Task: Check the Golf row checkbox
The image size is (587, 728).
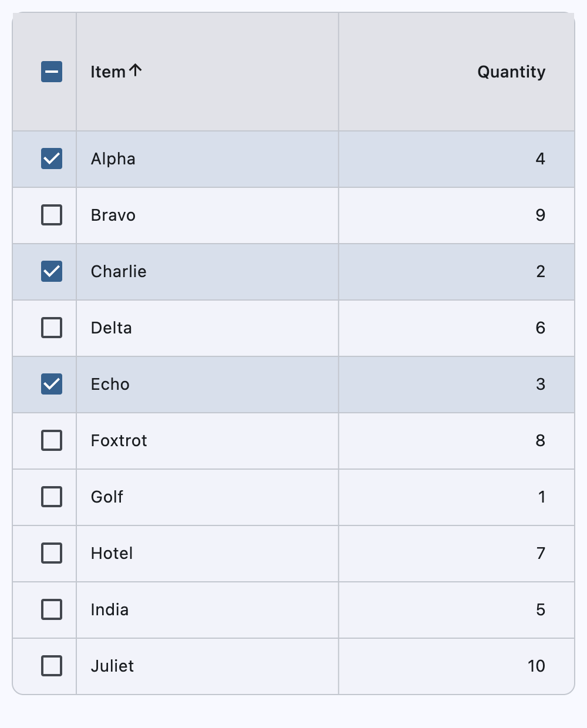Action: click(x=51, y=497)
